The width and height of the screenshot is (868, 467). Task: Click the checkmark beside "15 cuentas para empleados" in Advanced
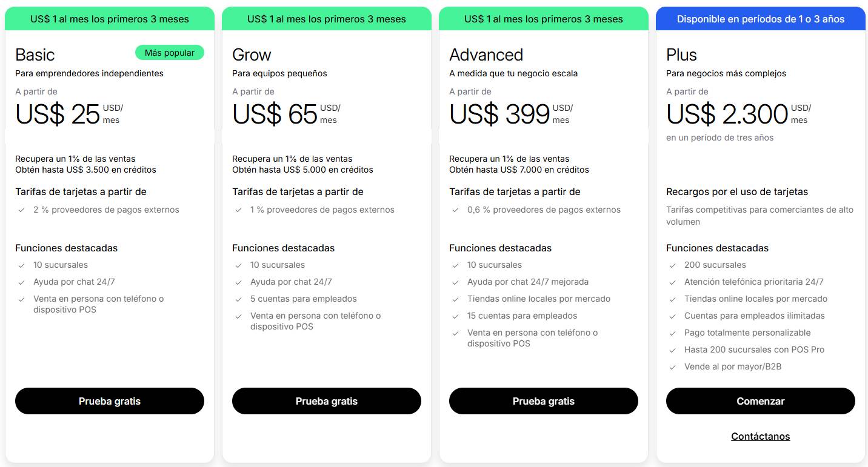tap(455, 316)
